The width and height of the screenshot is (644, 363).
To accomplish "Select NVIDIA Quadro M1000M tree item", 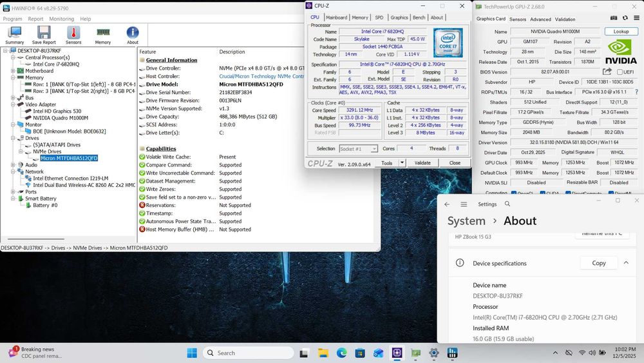I will (61, 117).
